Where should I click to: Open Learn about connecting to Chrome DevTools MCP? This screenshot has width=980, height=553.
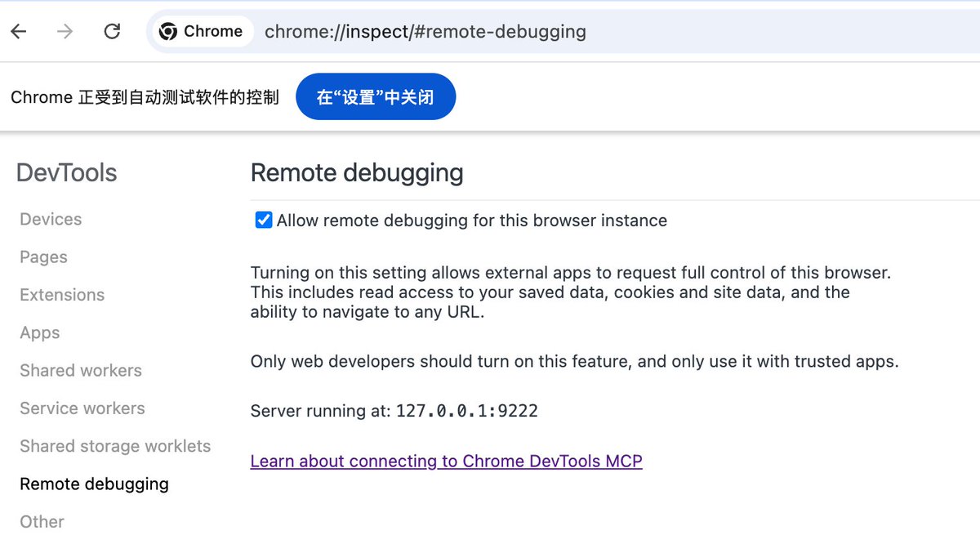[446, 461]
